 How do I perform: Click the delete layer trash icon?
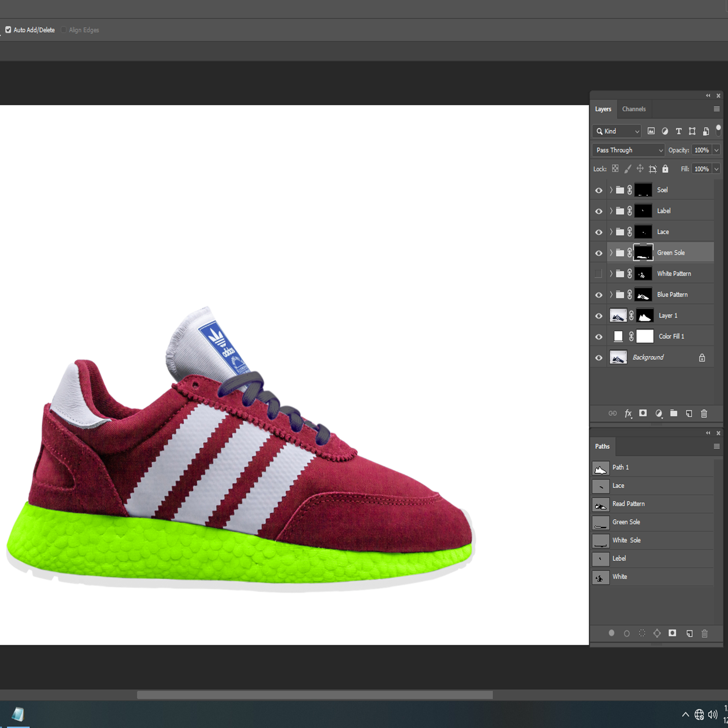(x=704, y=414)
